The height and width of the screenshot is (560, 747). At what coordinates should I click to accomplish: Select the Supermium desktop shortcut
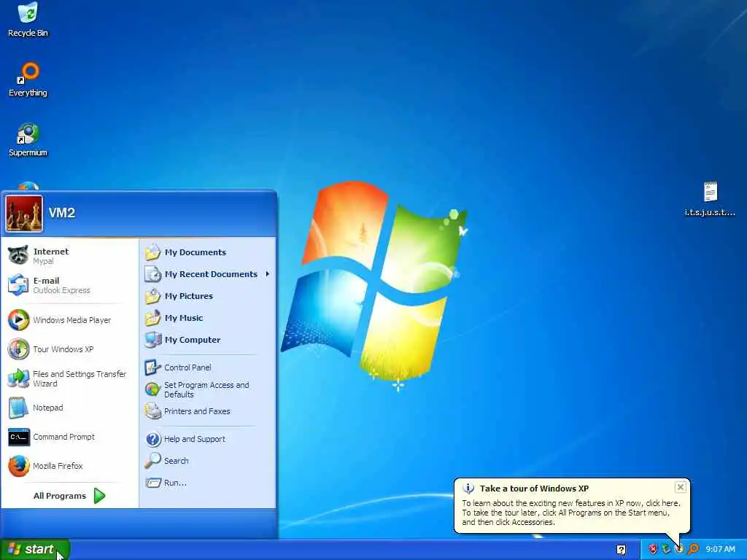pos(28,139)
